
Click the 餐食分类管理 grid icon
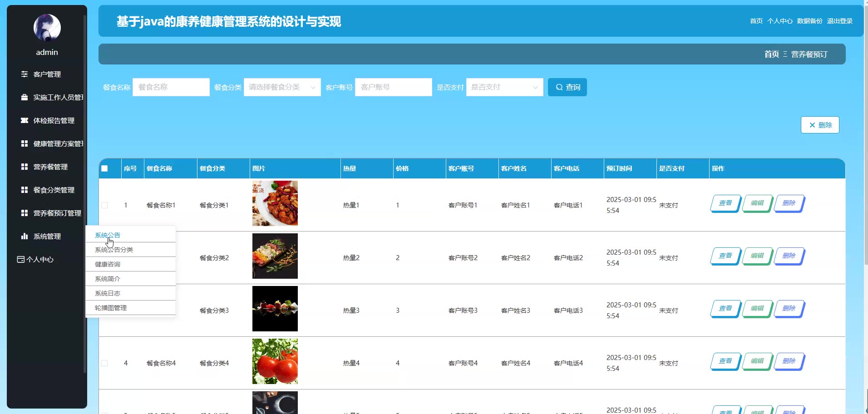(25, 190)
